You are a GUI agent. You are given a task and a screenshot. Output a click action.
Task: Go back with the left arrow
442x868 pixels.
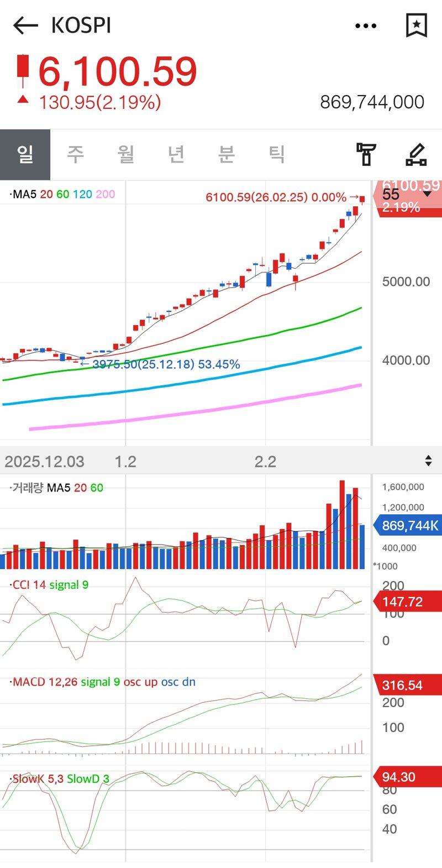pyautogui.click(x=25, y=25)
